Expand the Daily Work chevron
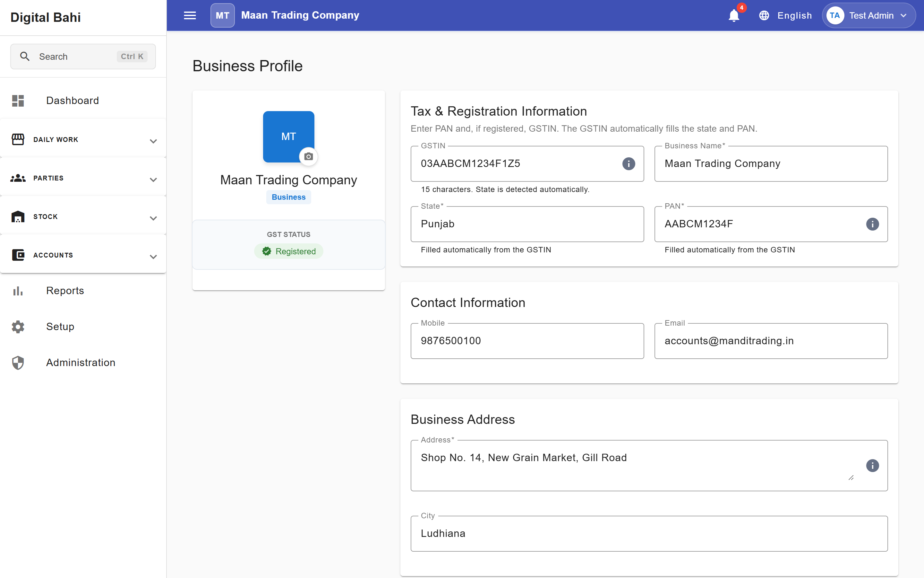 coord(153,141)
